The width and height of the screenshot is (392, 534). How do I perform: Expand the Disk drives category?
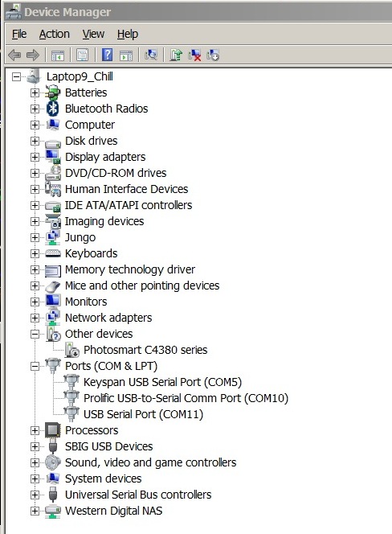35,141
